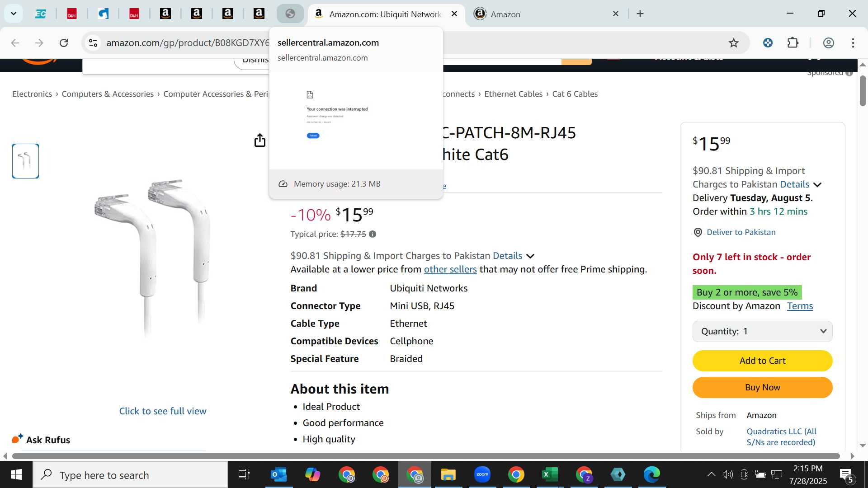
Task: Open Ethernet Cables breadcrumb
Action: coord(513,94)
